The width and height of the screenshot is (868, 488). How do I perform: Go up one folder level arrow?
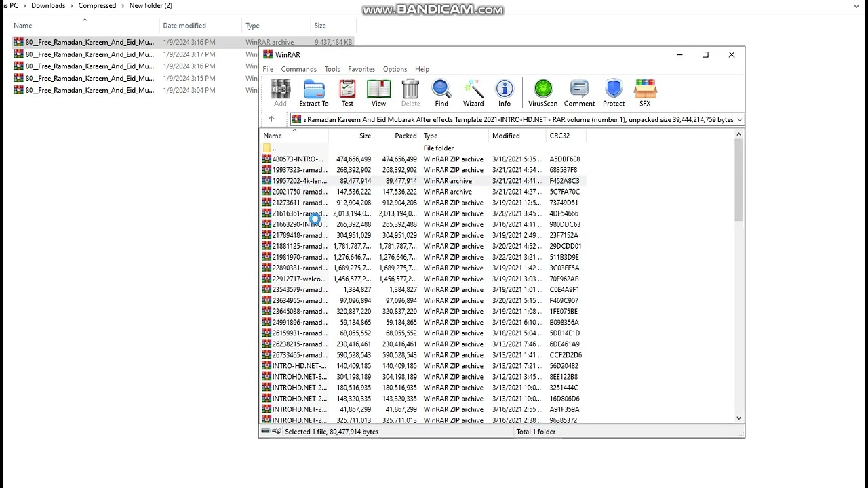click(x=271, y=119)
